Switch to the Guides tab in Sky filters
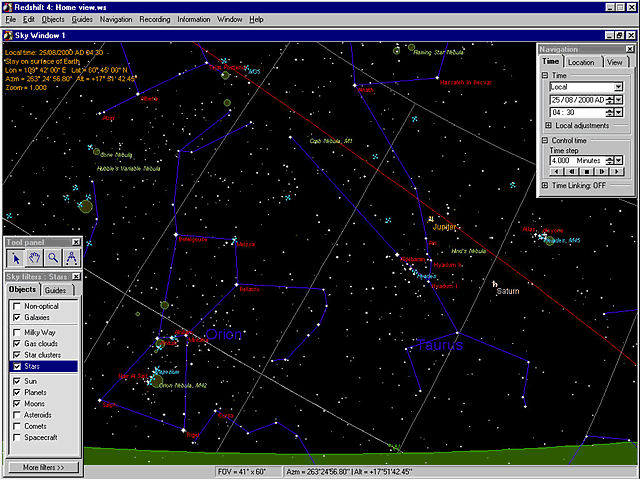Screen dimensions: 640x480 pos(56,290)
